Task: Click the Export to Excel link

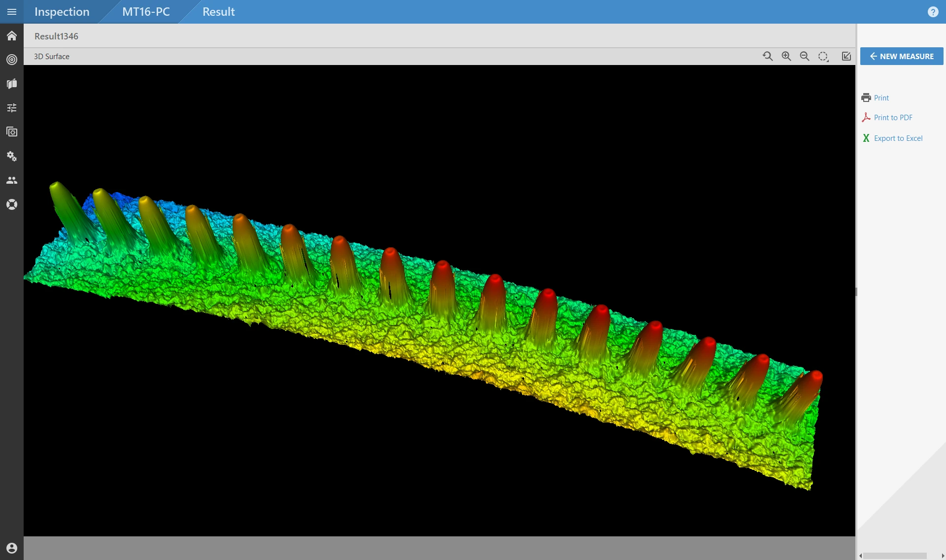Action: tap(898, 138)
